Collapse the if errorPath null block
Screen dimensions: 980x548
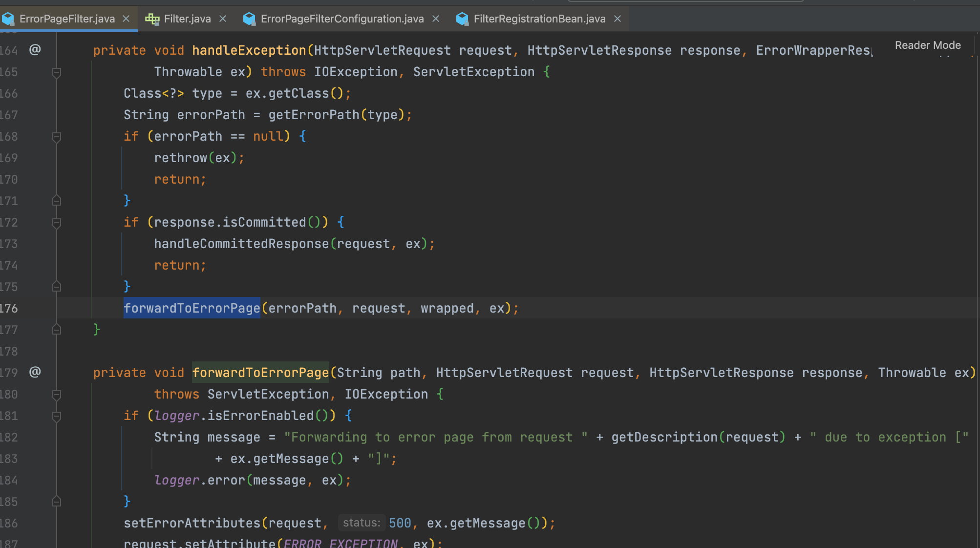pyautogui.click(x=57, y=137)
